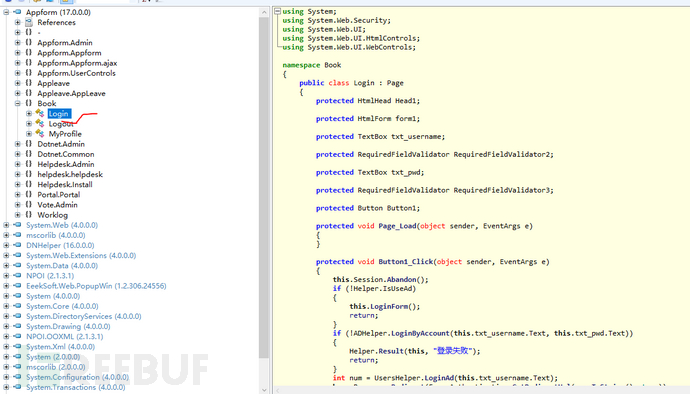The height and width of the screenshot is (394, 690).
Task: Collapse the Appform (17.0.0.0) assembly node
Action: coord(6,12)
